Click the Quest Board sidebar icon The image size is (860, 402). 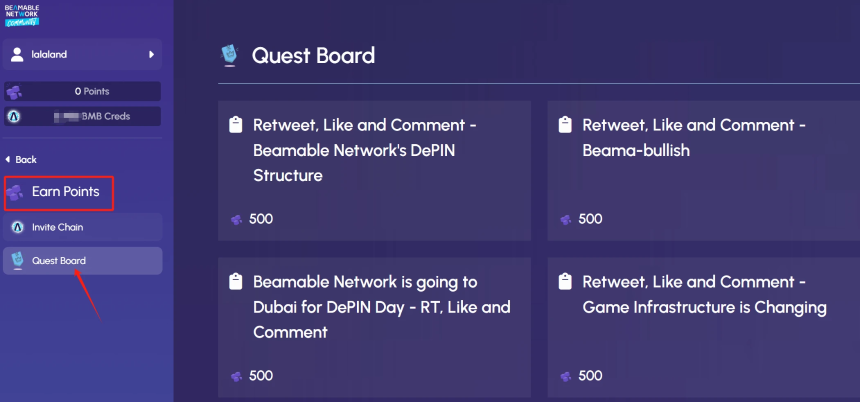16,261
